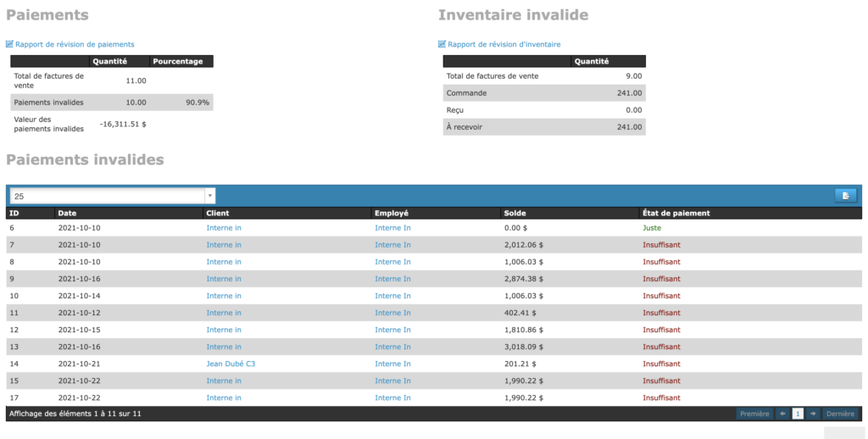Click the 90.9% percentage cell
The height and width of the screenshot is (439, 868).
click(x=198, y=103)
